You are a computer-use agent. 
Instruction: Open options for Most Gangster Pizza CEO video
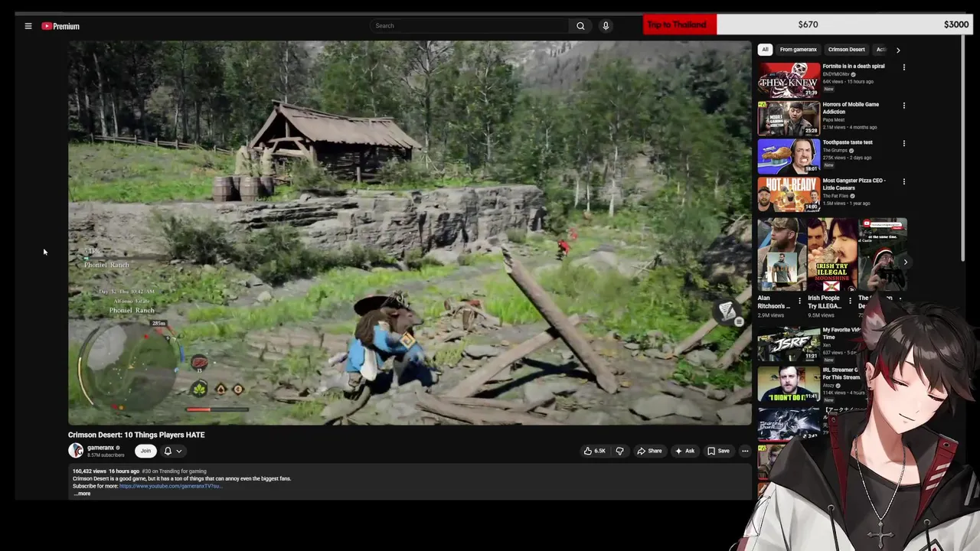(x=904, y=182)
